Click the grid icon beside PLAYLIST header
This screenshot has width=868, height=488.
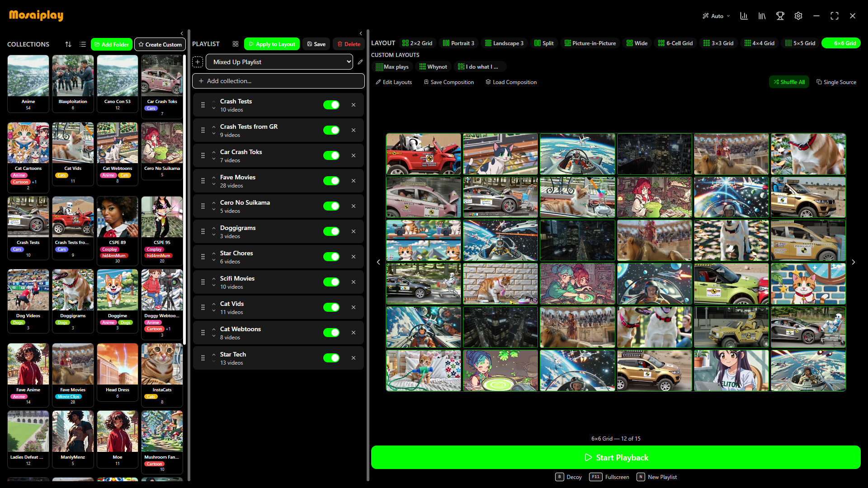coord(235,44)
